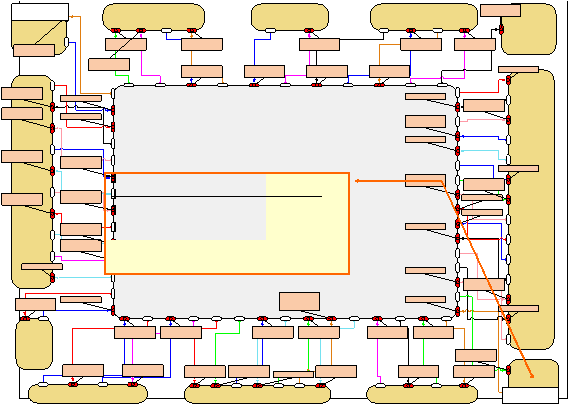The image size is (569, 405).
Task: Select the peach box crossed by the green line at upper-left
Action: click(109, 65)
